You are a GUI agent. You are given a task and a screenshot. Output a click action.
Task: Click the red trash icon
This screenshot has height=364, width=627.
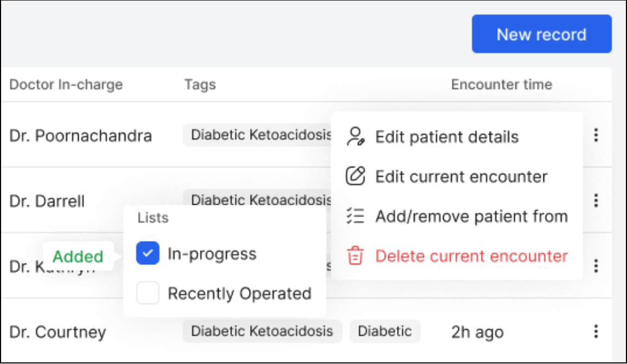(355, 256)
